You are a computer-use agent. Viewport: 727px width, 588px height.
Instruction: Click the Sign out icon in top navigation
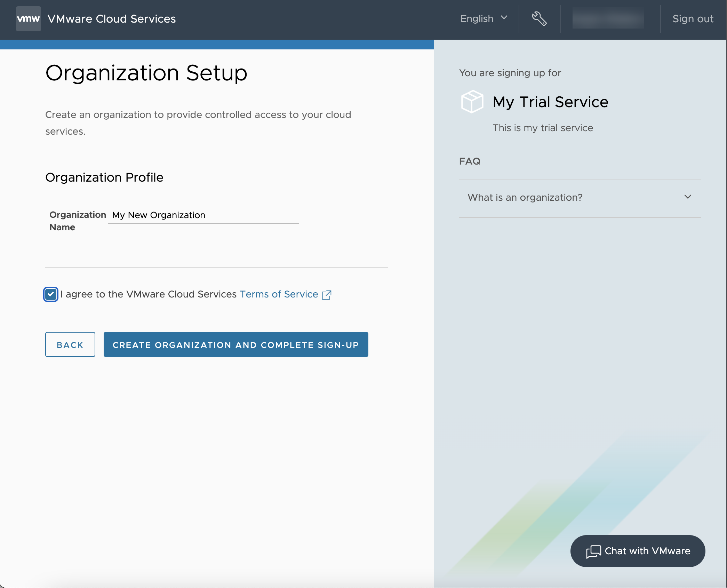[x=692, y=18]
